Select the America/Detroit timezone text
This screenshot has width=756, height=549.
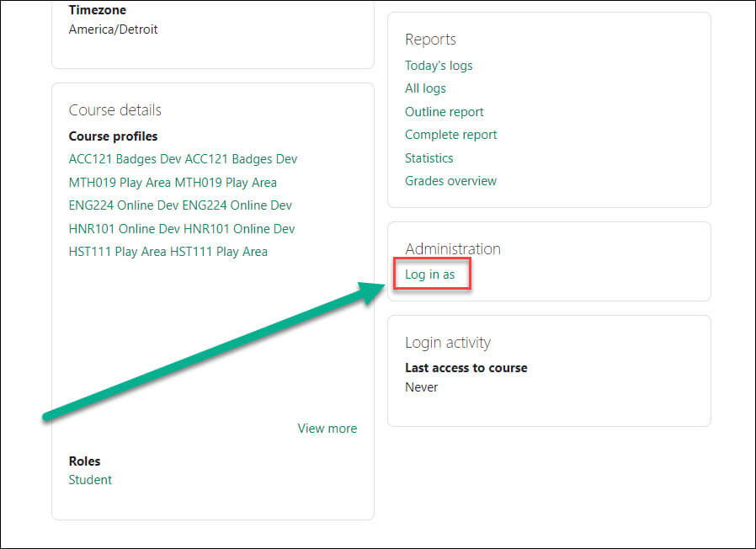114,29
